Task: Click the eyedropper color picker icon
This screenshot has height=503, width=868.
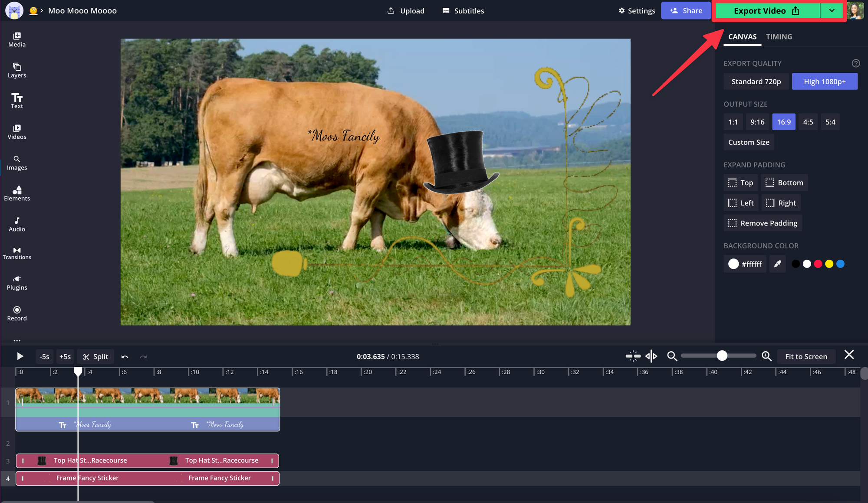Action: pos(777,264)
